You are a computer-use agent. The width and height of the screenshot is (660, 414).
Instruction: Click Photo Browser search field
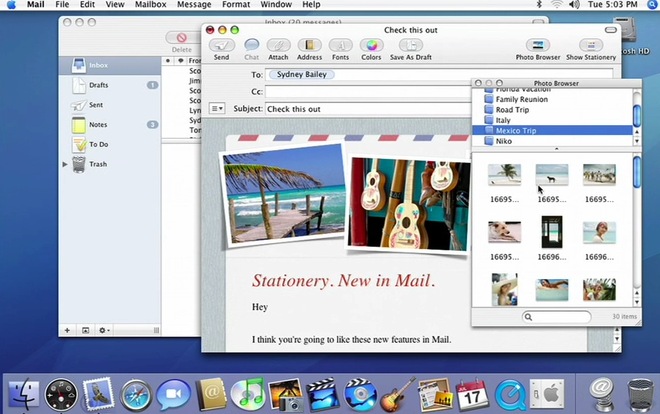556,317
